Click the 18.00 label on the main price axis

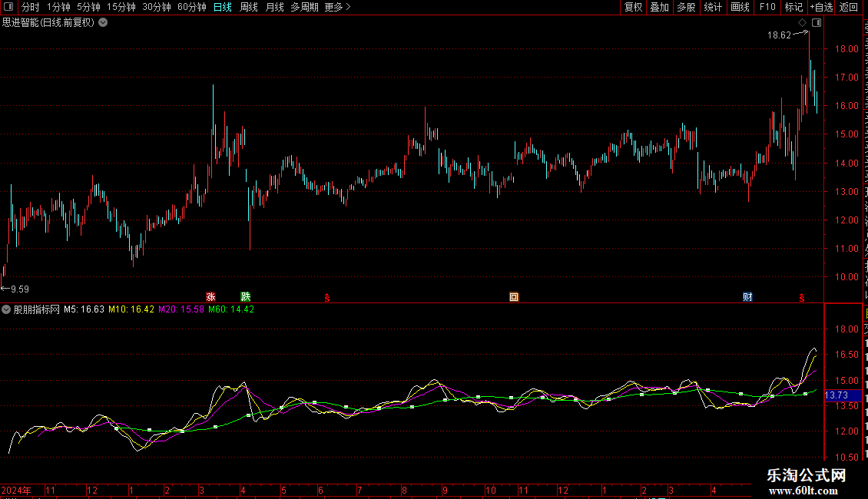click(x=846, y=48)
